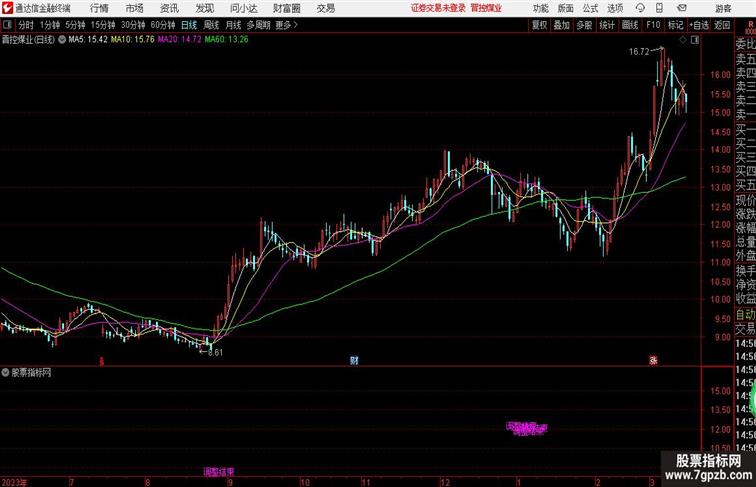Expand the 更多 periods dropdown

(286, 25)
